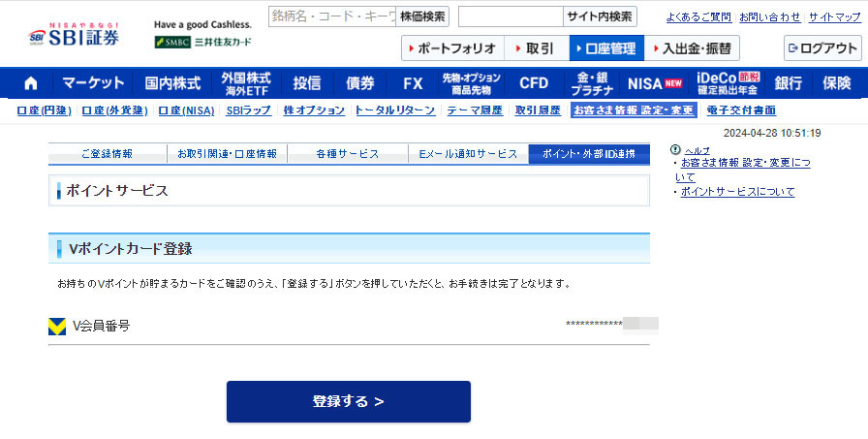Open the iDeCo 確定拠出年金 section

pos(728,83)
